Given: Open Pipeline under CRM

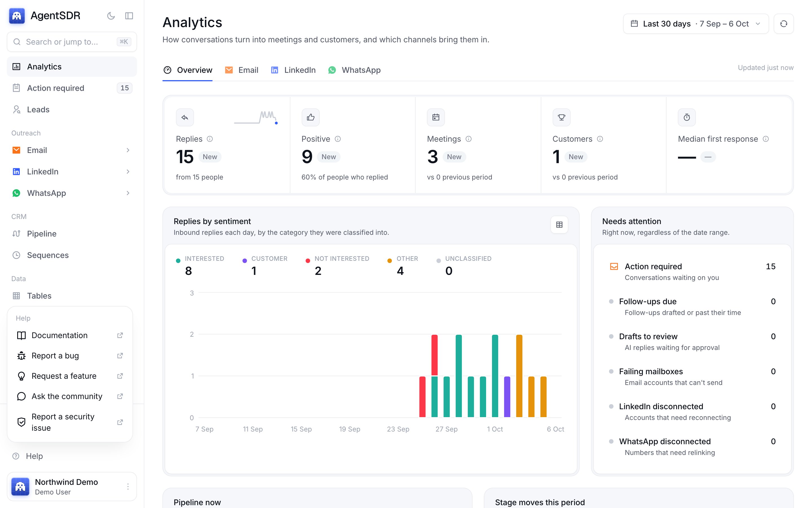Looking at the screenshot, I should click(x=72, y=234).
